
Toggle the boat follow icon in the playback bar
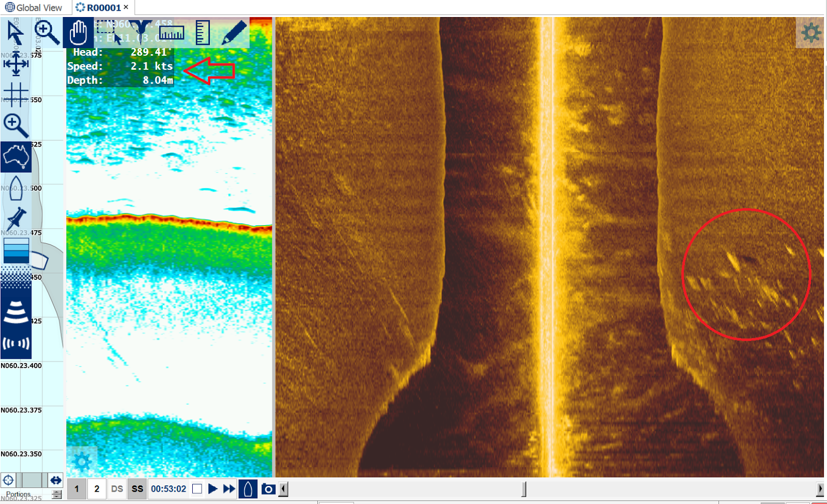click(x=248, y=489)
